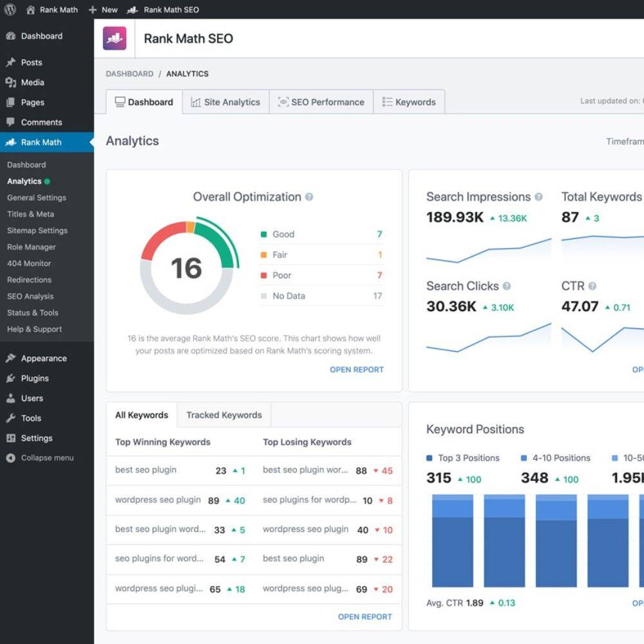Open Redirections submenu item
The image size is (644, 644).
tap(29, 279)
